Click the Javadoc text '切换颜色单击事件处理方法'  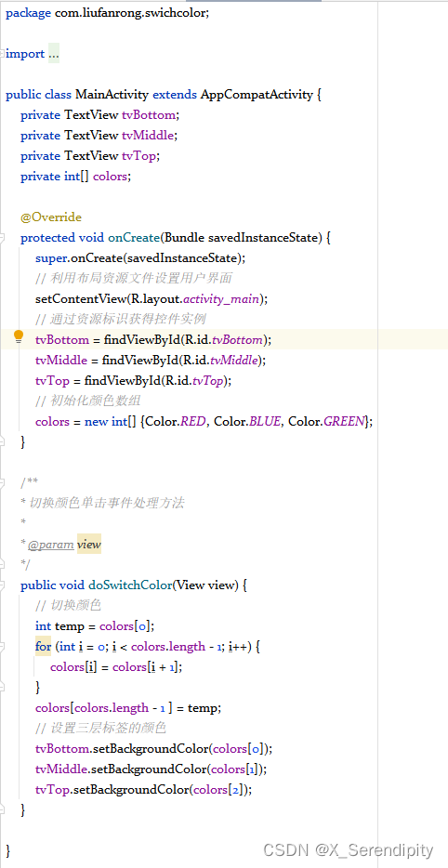[x=106, y=503]
